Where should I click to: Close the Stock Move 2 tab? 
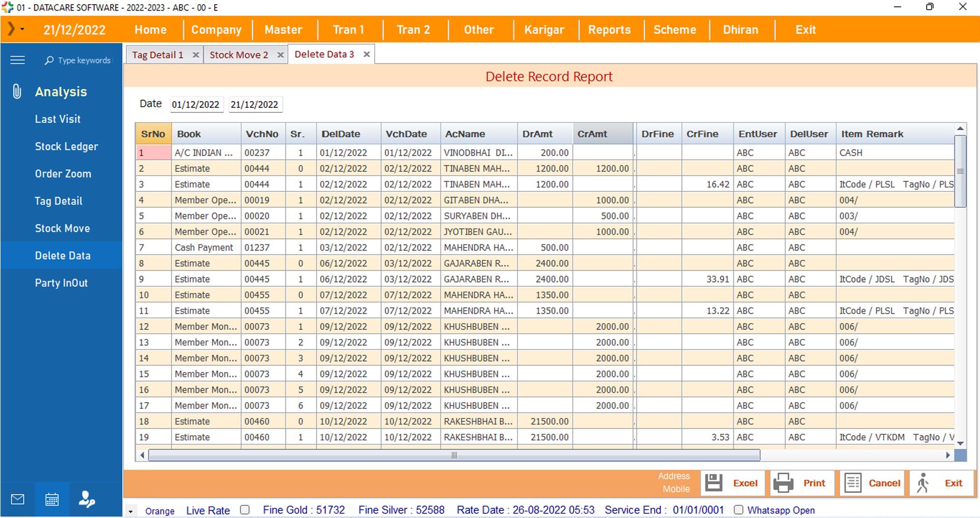(x=280, y=55)
